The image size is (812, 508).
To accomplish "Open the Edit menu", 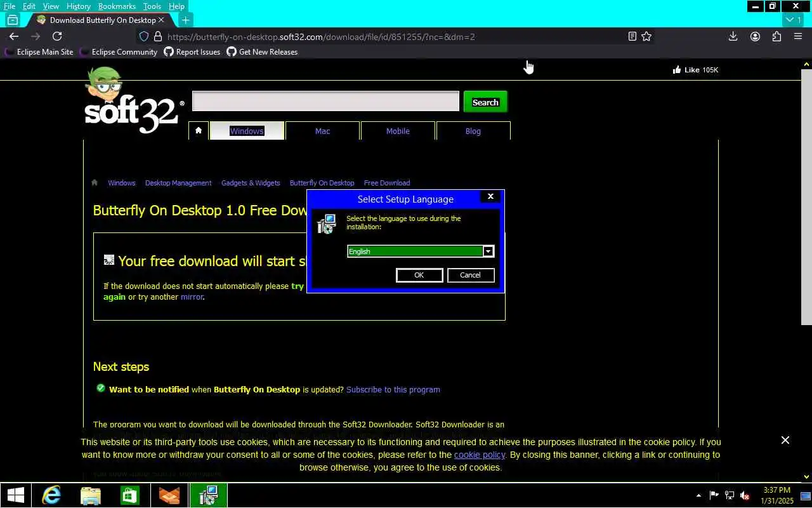I will point(29,6).
